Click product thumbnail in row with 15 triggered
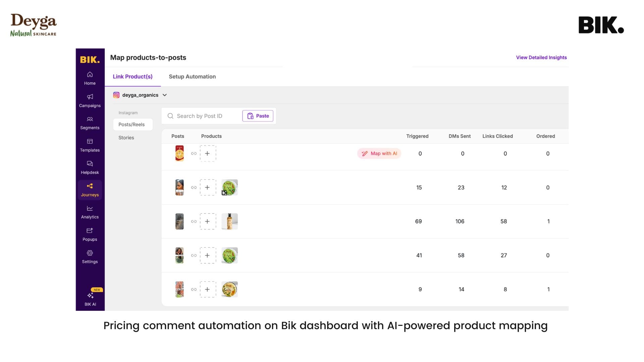 (229, 188)
